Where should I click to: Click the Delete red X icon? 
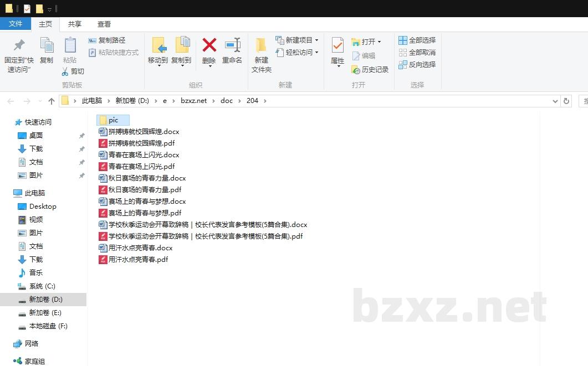pyautogui.click(x=209, y=45)
